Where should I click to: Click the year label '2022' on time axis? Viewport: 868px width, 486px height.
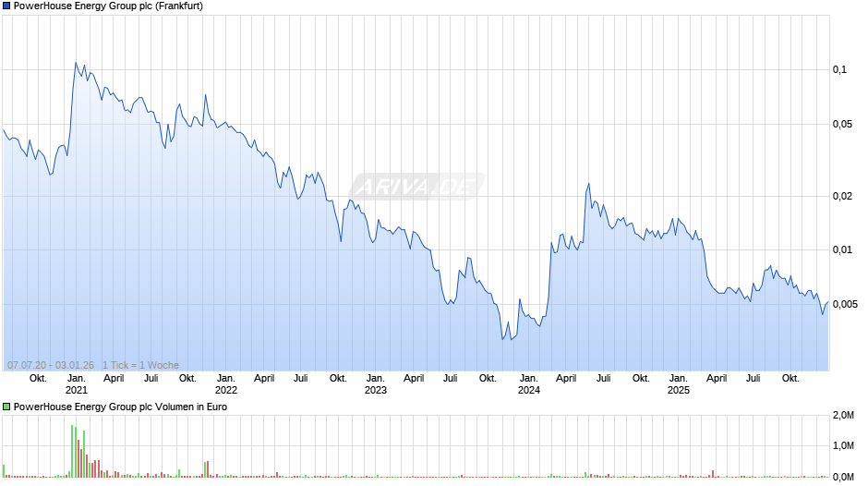[x=226, y=390]
